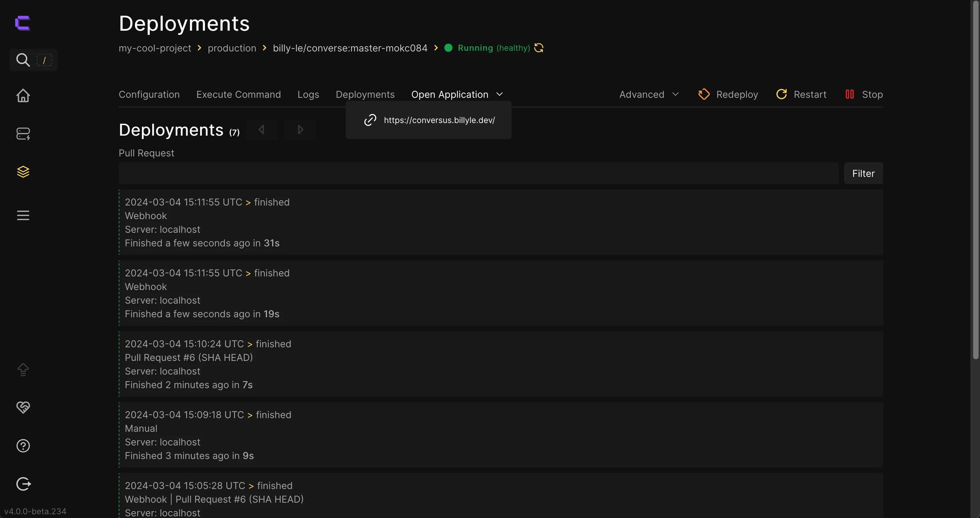
Task: Click the slash shortcut badge beside search
Action: [x=45, y=60]
